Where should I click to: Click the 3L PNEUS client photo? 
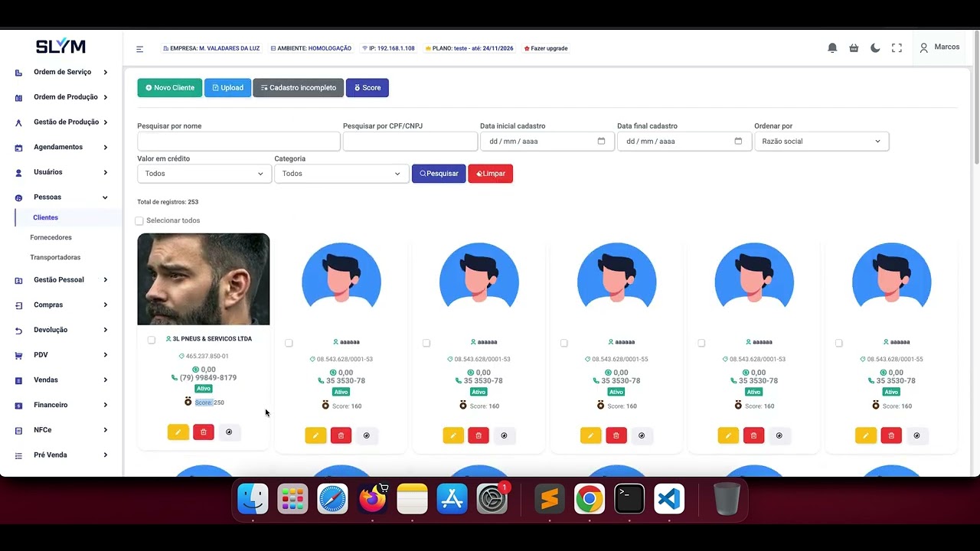(x=204, y=279)
